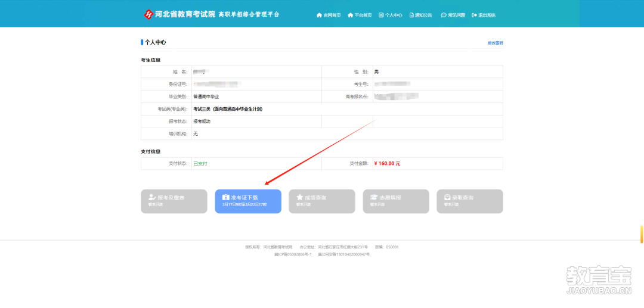Open 常见问题 navigation item

(456, 15)
